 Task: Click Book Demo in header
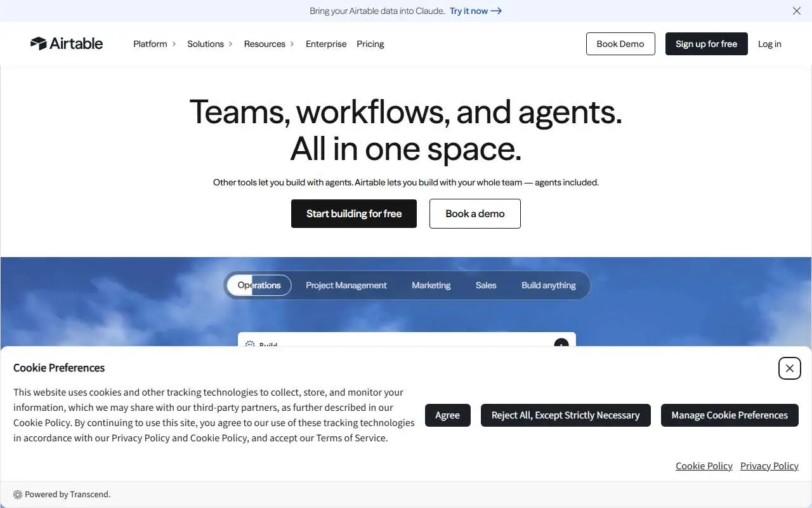click(x=620, y=44)
